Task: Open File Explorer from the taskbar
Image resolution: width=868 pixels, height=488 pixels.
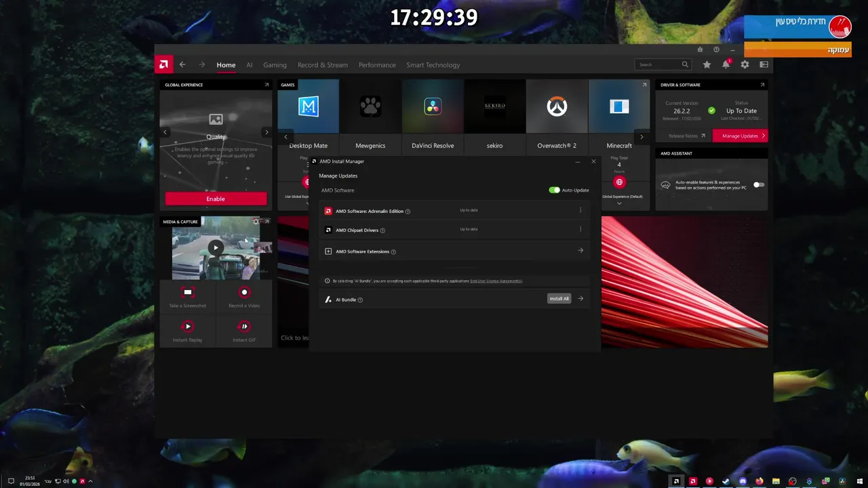Action: pyautogui.click(x=776, y=481)
